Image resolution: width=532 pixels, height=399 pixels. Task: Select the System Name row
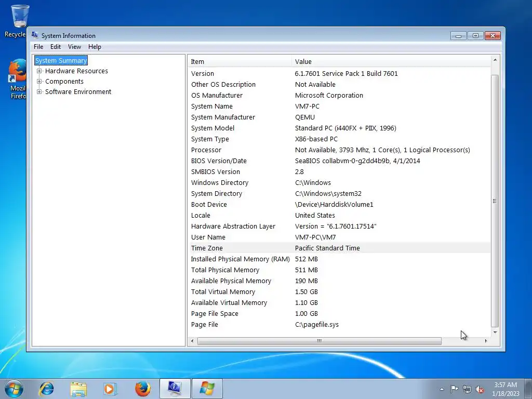(x=339, y=106)
